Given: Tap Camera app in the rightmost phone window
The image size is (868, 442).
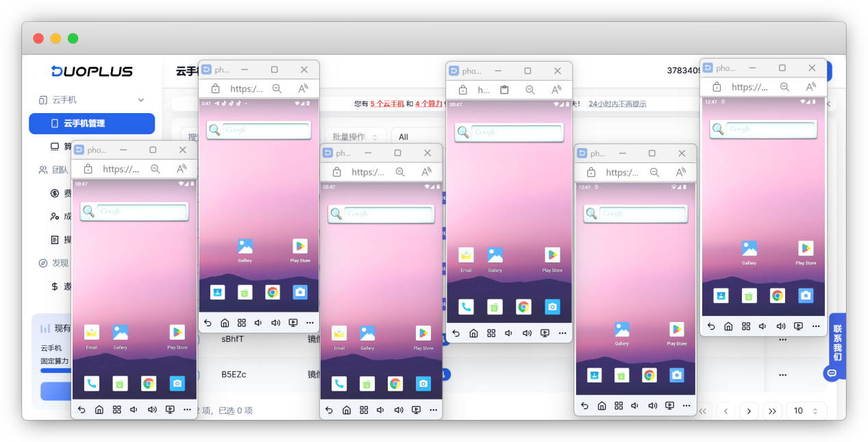Looking at the screenshot, I should pyautogui.click(x=806, y=295).
